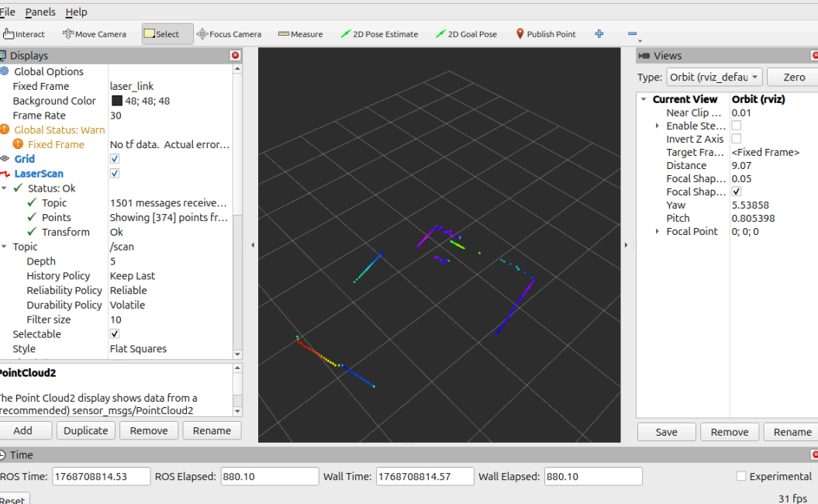Click the Topic value /scan
The height and width of the screenshot is (504, 818).
click(x=122, y=247)
